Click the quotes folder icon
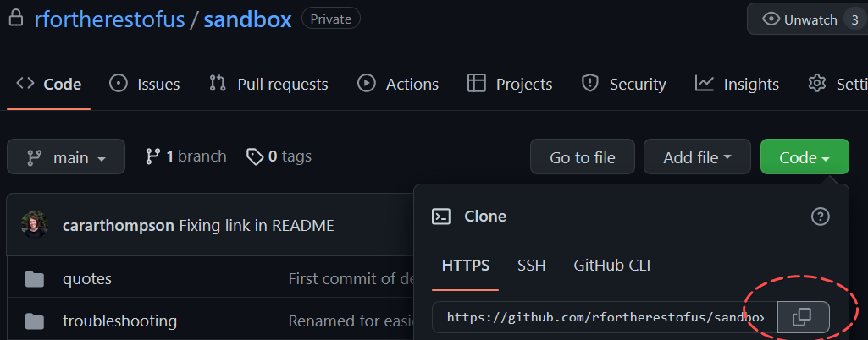Image resolution: width=868 pixels, height=340 pixels. pyautogui.click(x=35, y=279)
